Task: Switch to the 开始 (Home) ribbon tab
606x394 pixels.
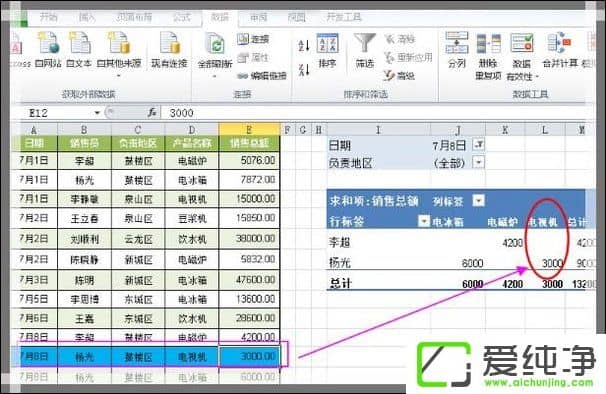Action: (49, 17)
